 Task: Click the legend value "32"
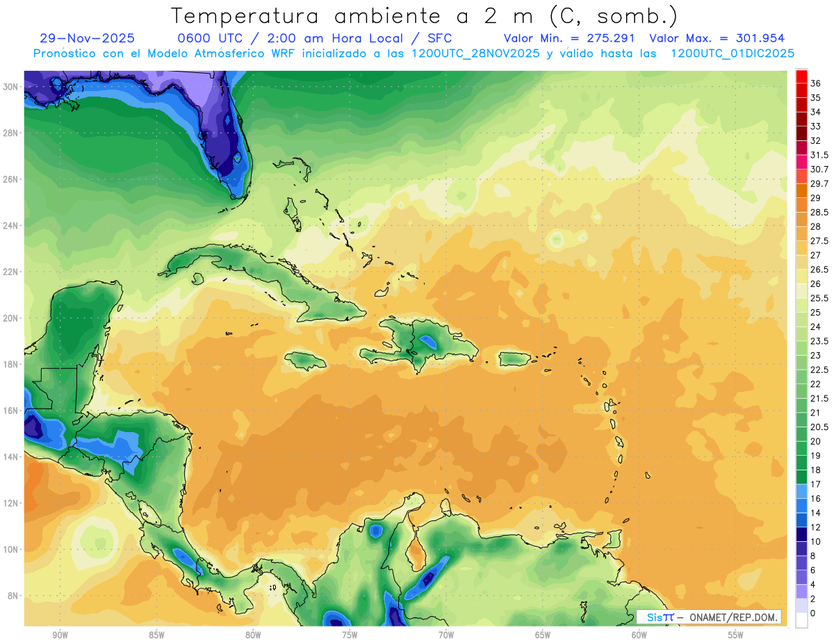point(816,140)
